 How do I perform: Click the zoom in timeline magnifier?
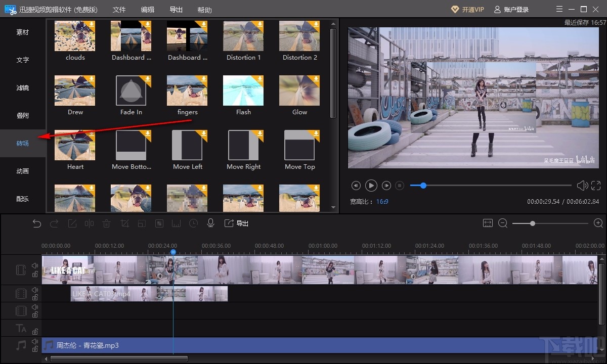pyautogui.click(x=598, y=223)
